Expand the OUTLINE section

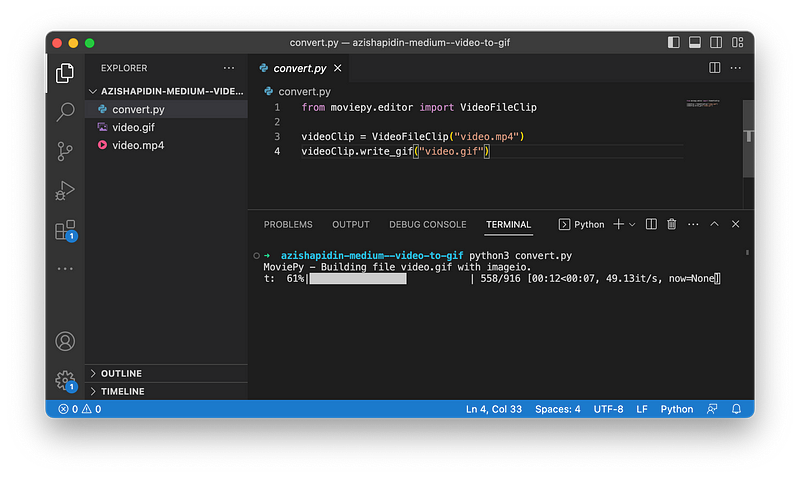pyautogui.click(x=120, y=373)
